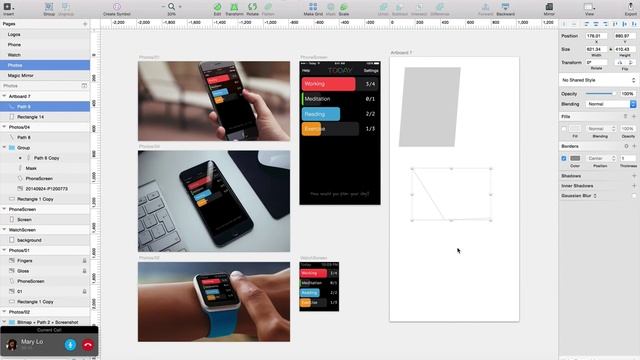Select the Scale tool
Image resolution: width=640 pixels, height=360 pixels.
pos(344,7)
